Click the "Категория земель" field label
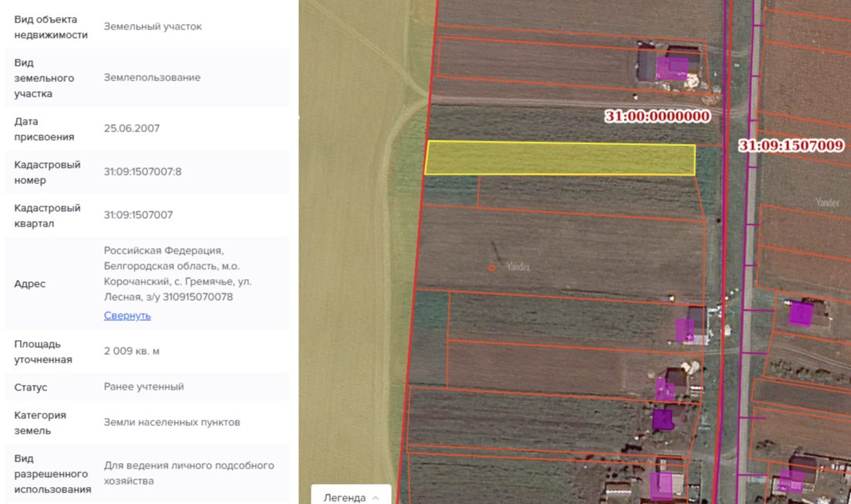Screen dimensions: 851x504 point(40,423)
